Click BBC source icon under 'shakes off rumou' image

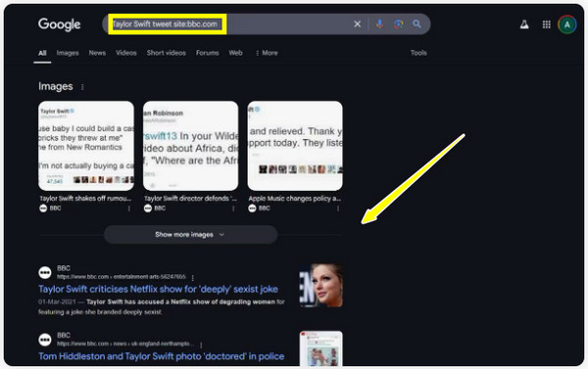[43, 208]
